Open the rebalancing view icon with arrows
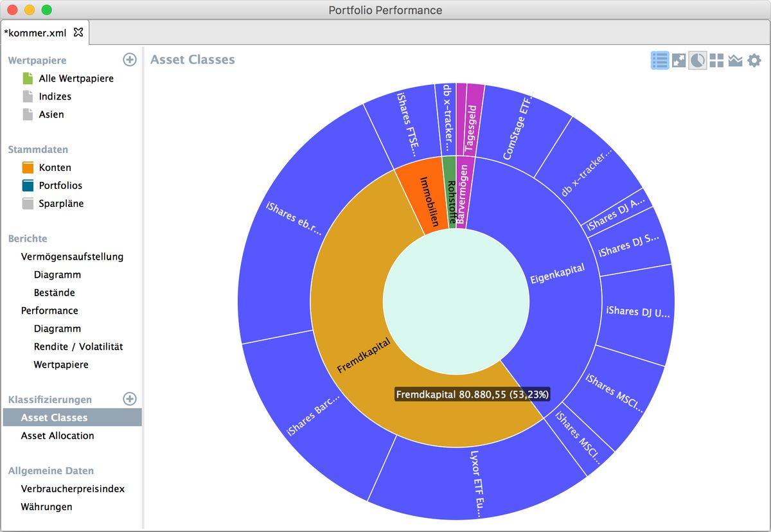This screenshot has height=532, width=771. [x=678, y=61]
